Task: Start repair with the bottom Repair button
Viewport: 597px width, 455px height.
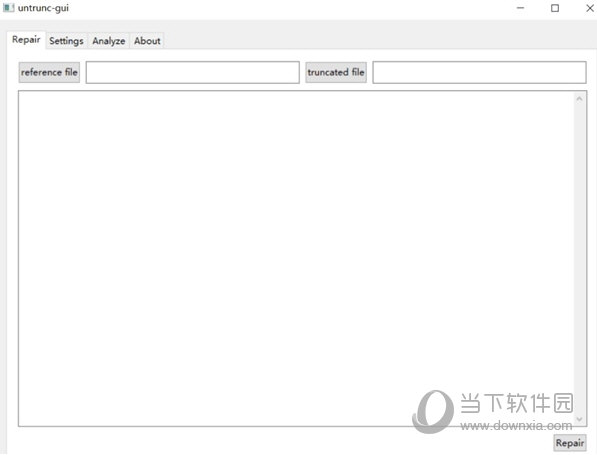Action: click(570, 443)
